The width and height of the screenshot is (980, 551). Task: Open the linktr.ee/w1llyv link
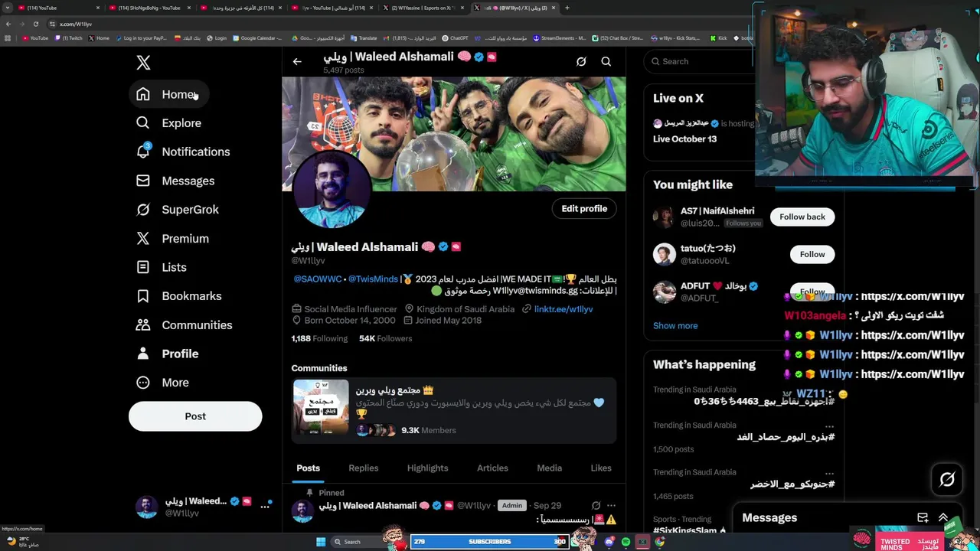coord(563,309)
